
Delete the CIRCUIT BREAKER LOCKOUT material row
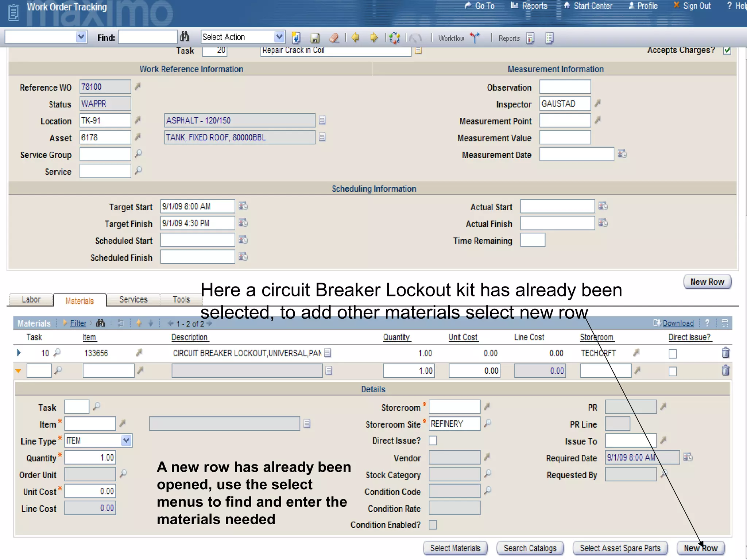[725, 353]
